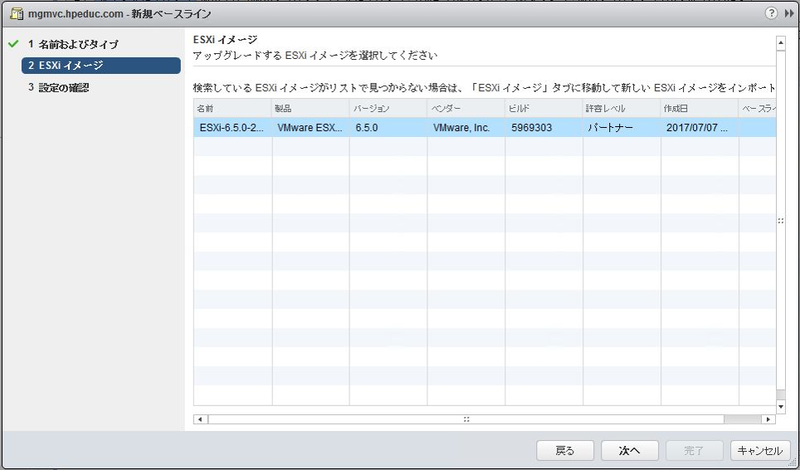Open the help question mark icon
Image resolution: width=800 pixels, height=470 pixels.
771,14
